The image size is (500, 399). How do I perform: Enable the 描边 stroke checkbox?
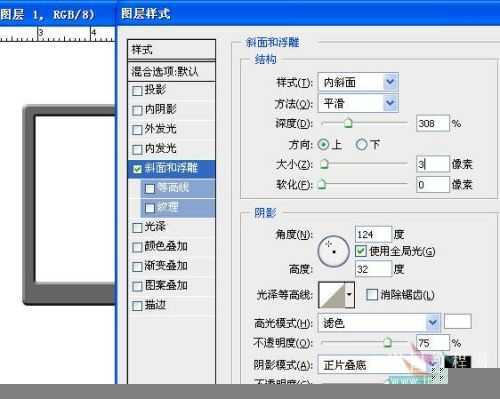[137, 306]
